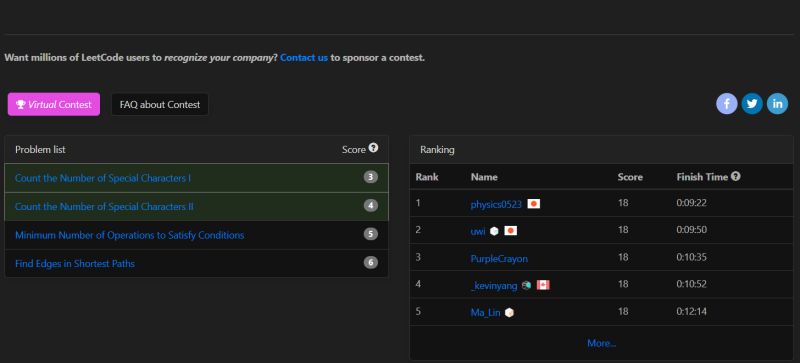Open Count the Number of Special Characters II
Screen dimensions: 800x363
[x=104, y=207]
